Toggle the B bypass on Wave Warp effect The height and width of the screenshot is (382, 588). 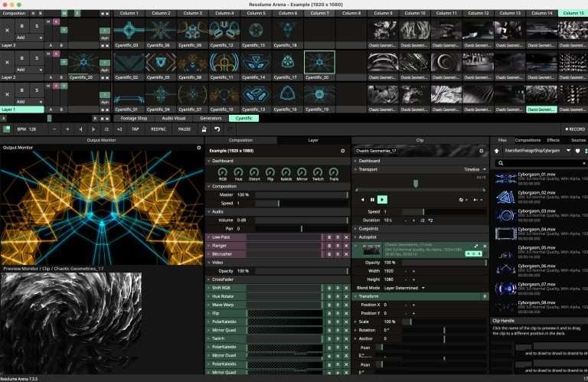(329, 305)
